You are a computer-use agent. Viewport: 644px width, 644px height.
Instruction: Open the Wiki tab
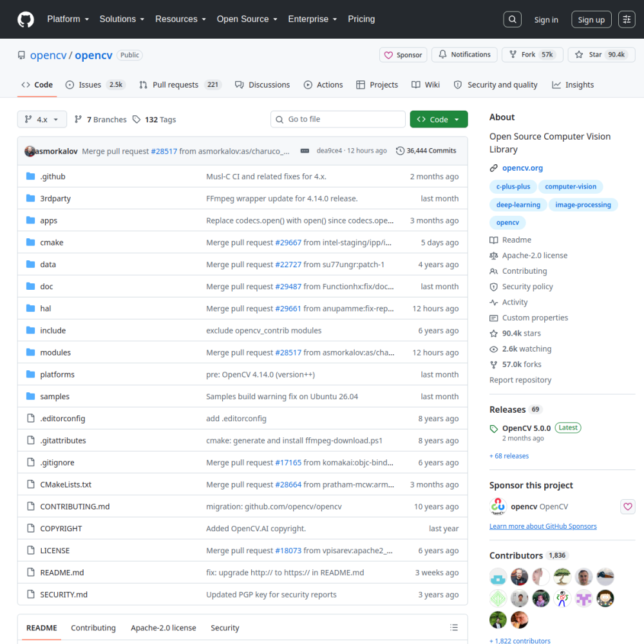tap(426, 84)
